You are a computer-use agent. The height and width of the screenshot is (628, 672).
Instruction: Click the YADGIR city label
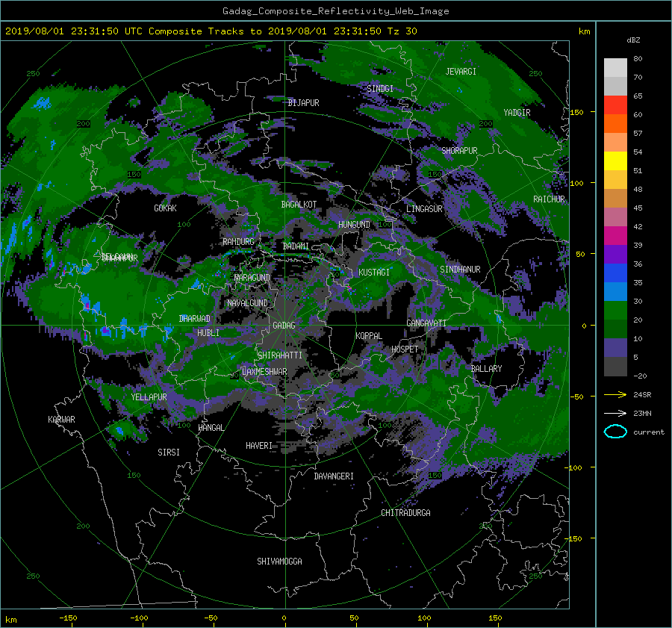[517, 112]
